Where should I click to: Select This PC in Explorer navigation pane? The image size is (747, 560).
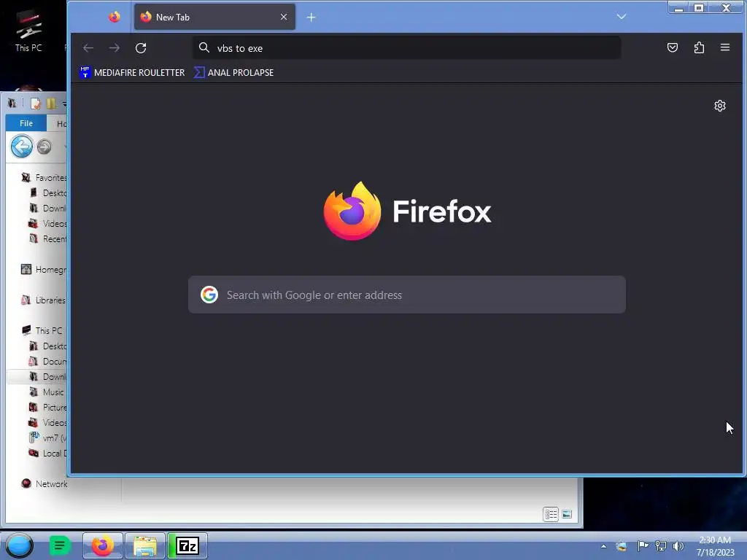pos(42,330)
